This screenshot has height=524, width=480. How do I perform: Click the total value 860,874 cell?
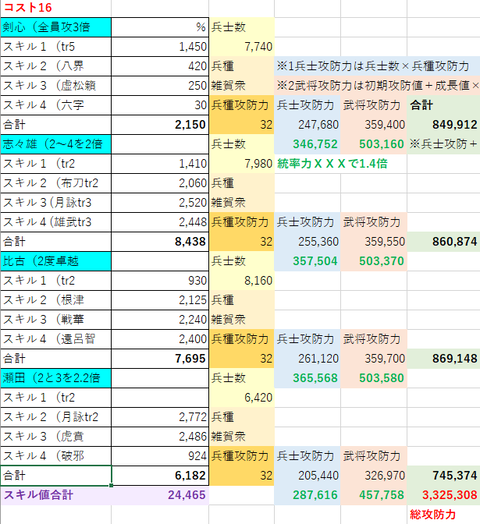[x=444, y=242]
